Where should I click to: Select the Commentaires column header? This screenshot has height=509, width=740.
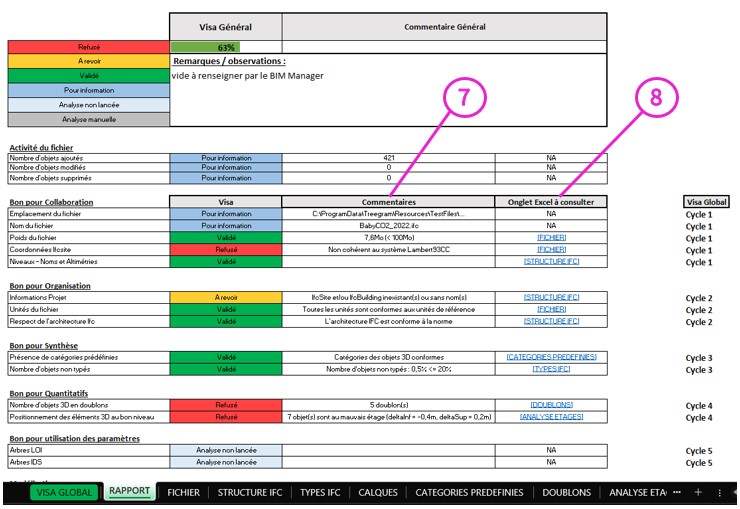click(389, 202)
